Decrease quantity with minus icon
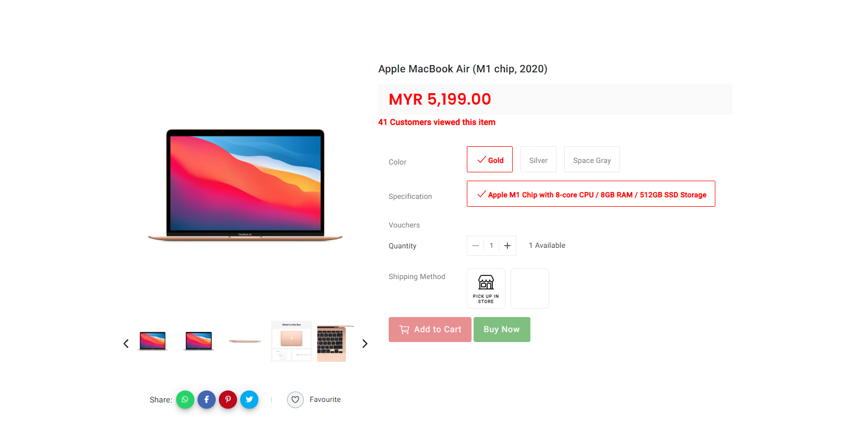 [x=475, y=246]
